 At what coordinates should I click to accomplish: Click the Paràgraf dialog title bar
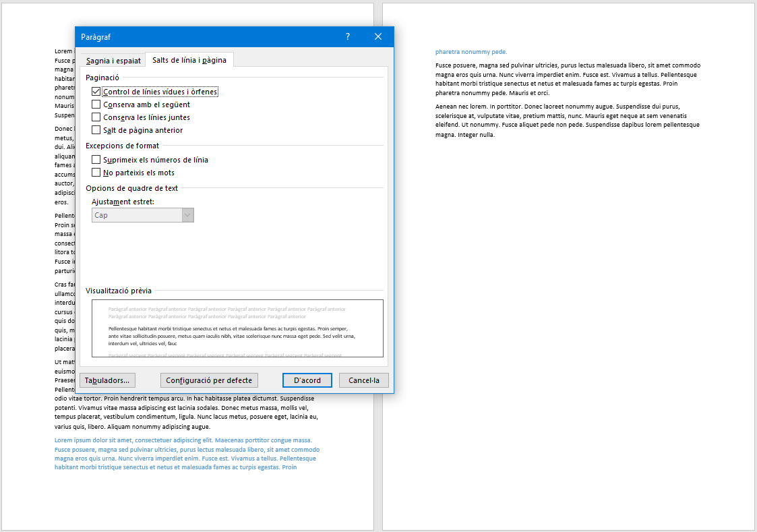(x=202, y=37)
